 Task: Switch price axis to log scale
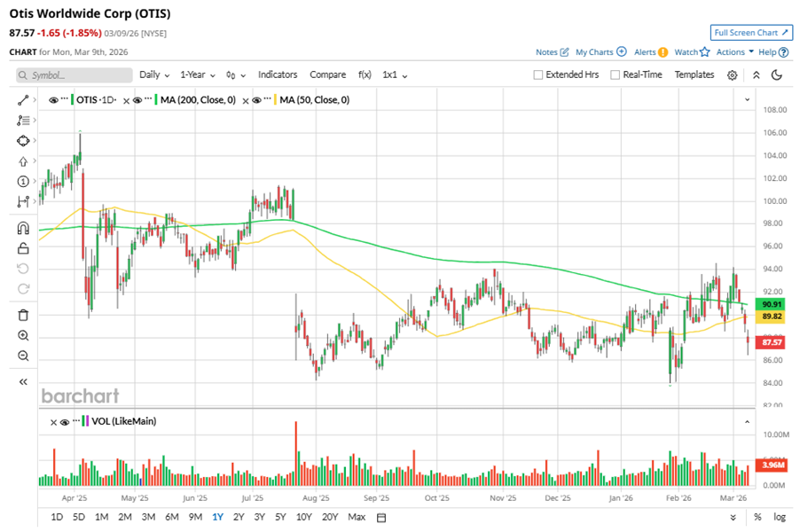779,517
